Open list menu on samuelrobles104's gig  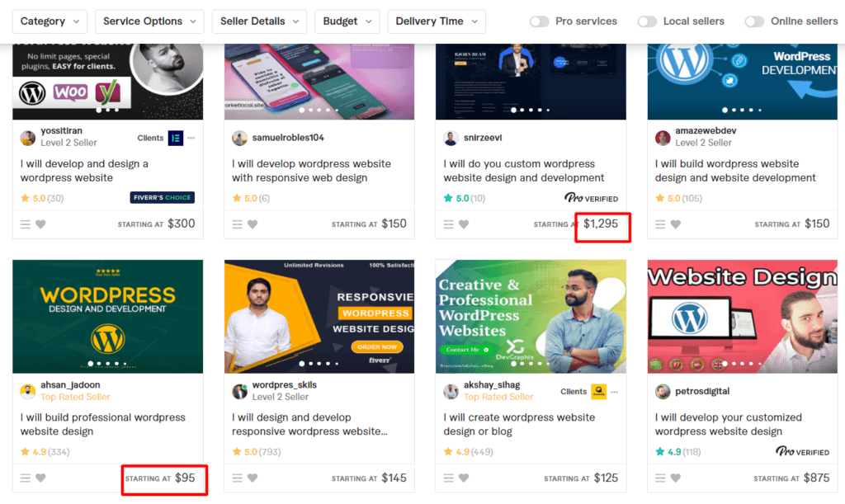click(x=237, y=224)
